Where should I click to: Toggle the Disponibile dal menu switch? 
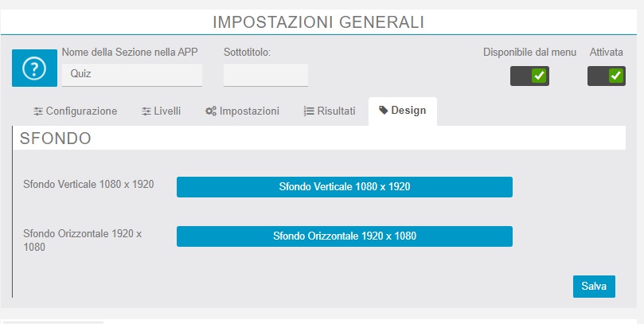[x=529, y=76]
